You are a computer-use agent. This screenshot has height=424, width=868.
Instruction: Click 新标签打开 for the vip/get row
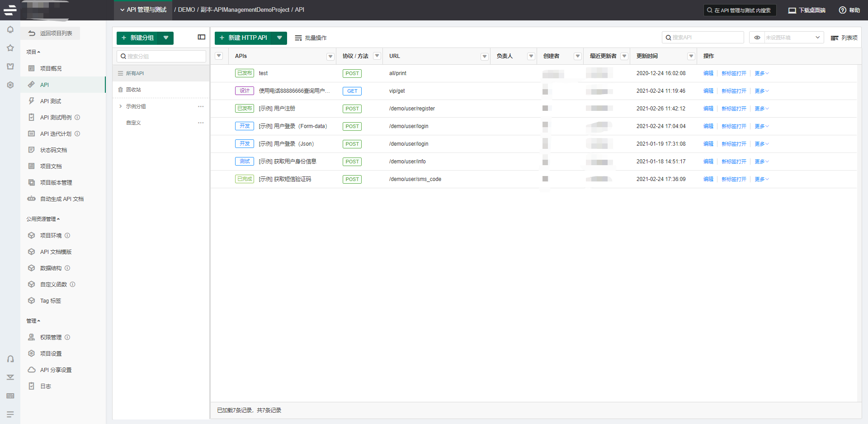pyautogui.click(x=734, y=91)
